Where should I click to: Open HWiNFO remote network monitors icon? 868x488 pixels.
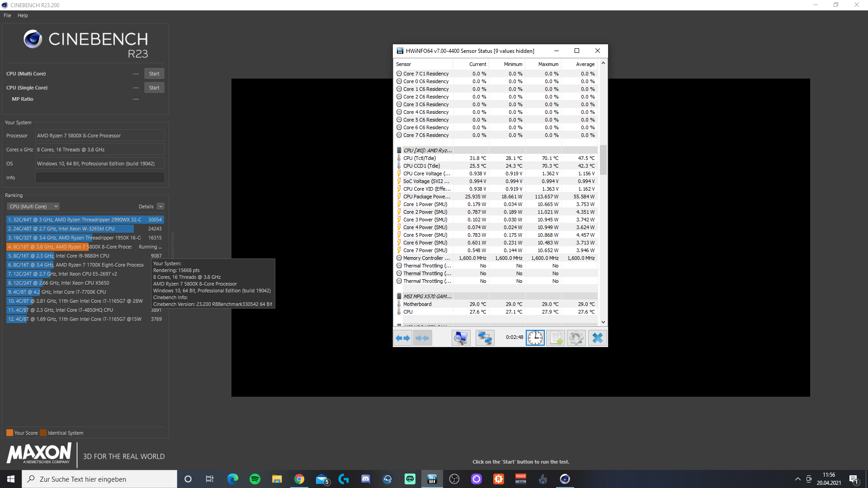[x=485, y=338]
